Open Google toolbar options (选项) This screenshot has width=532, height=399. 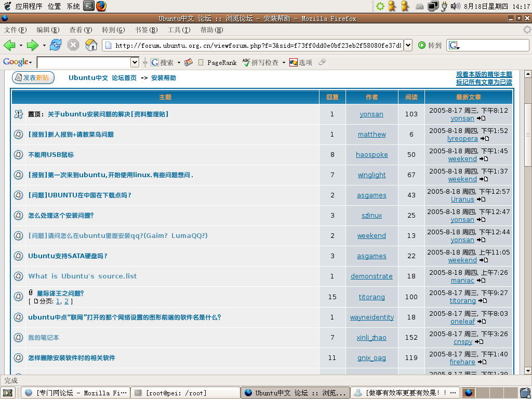[301, 62]
